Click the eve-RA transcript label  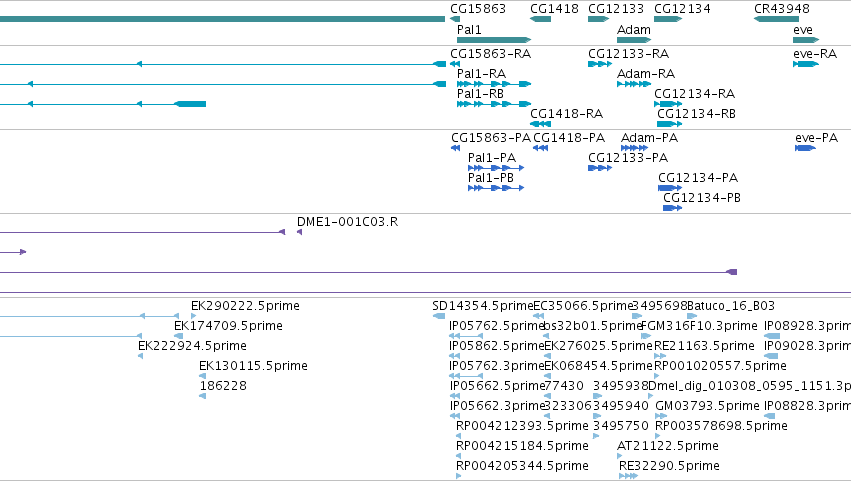point(815,53)
